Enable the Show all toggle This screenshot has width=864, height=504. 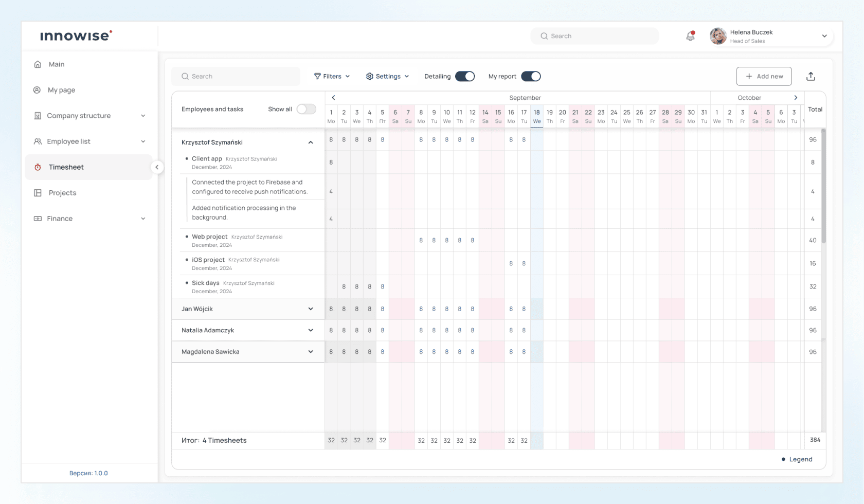tap(306, 109)
